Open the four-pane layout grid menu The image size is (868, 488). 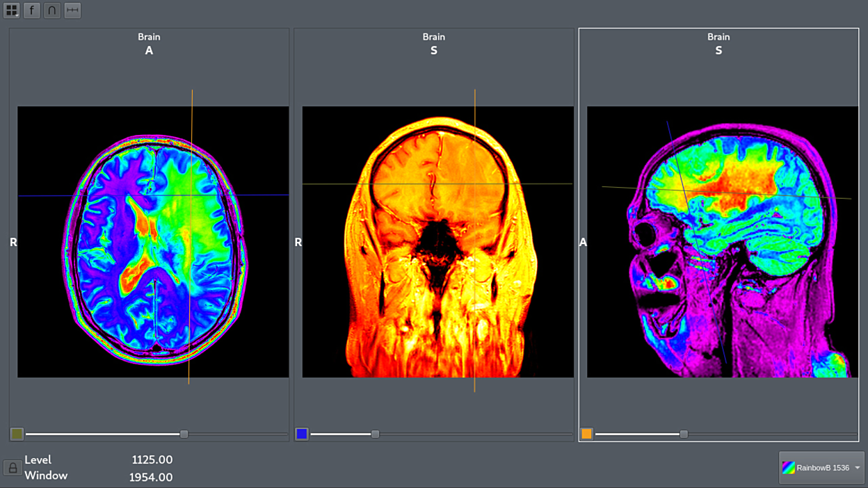(x=12, y=10)
